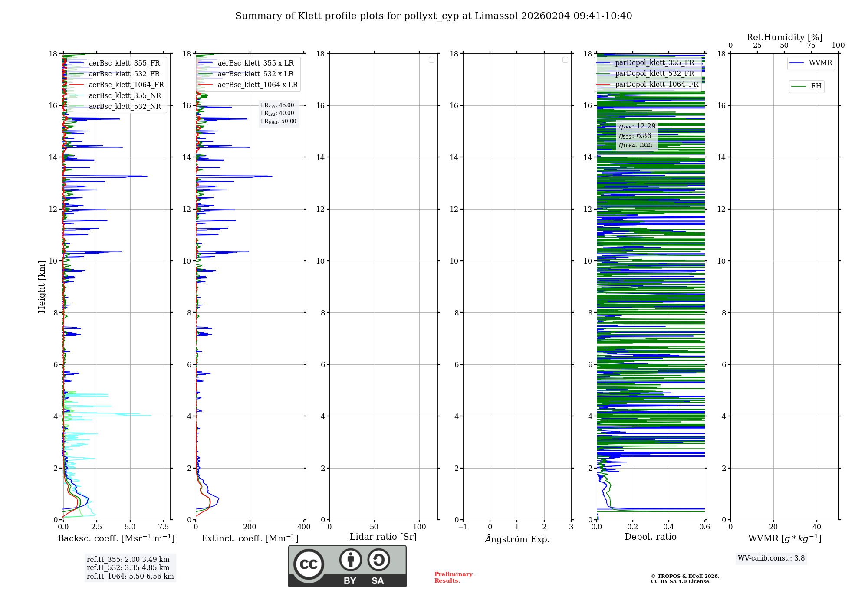Click the ref.H_355 reference height box
Screen dimensions: 868x590
coord(130,567)
